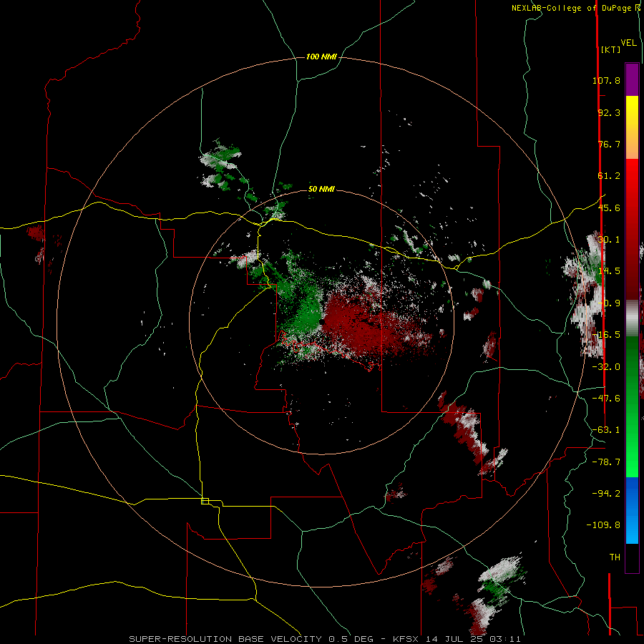Select the 14.5 scale value
644x644 pixels.
[x=609, y=271]
